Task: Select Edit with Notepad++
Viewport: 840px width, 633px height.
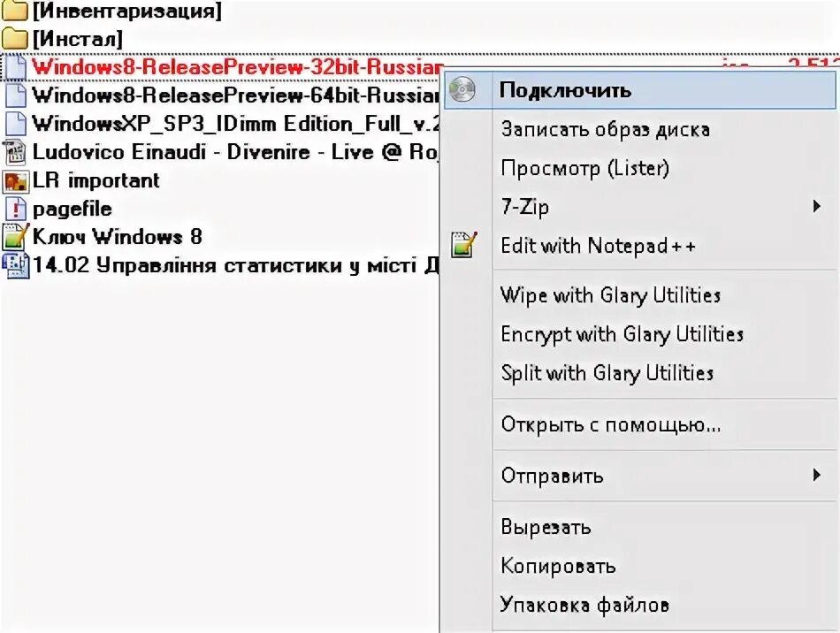Action: pos(640,246)
